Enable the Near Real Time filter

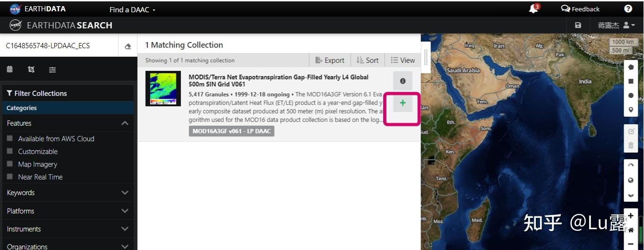click(x=9, y=177)
